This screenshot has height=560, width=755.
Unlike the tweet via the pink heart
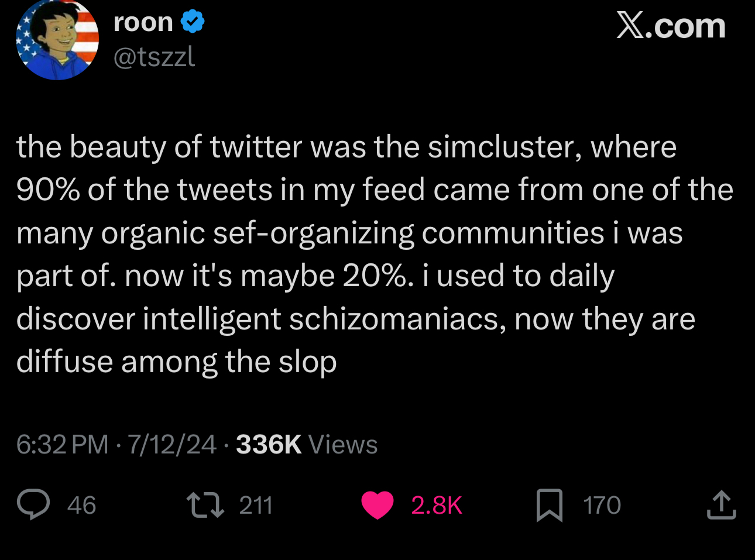tap(377, 505)
